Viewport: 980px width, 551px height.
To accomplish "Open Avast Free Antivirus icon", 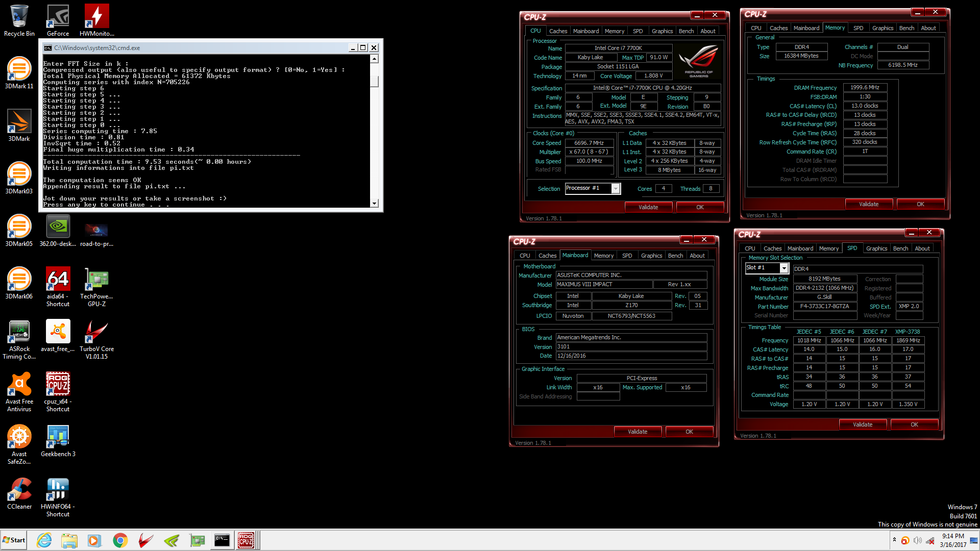I will (x=19, y=392).
